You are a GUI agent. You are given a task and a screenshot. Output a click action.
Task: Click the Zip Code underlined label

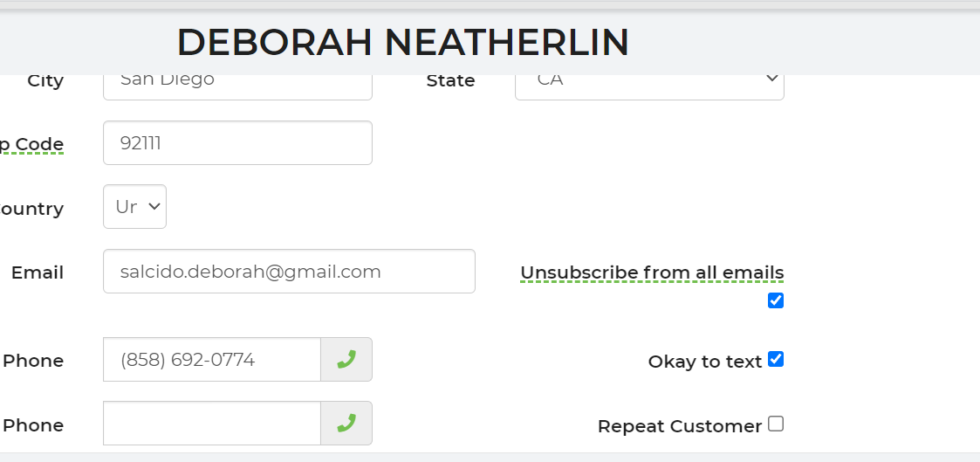click(x=32, y=144)
